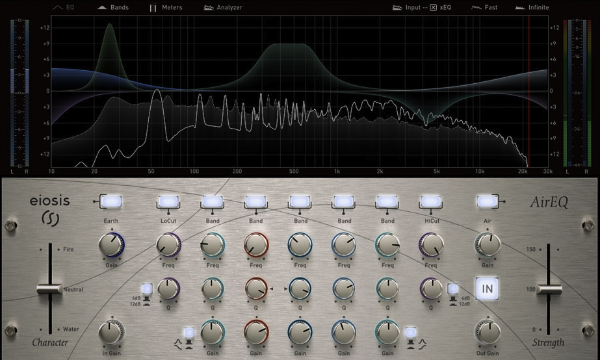
Task: Click the IN bypass button
Action: coord(487,288)
